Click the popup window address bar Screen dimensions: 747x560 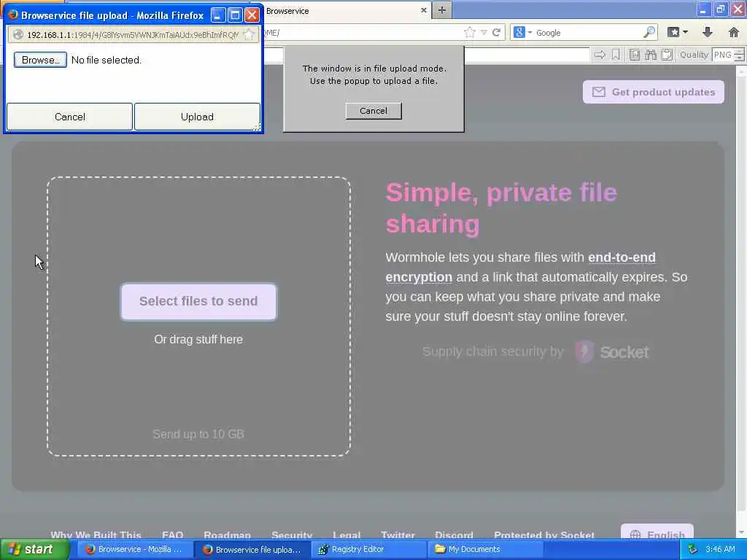point(133,35)
